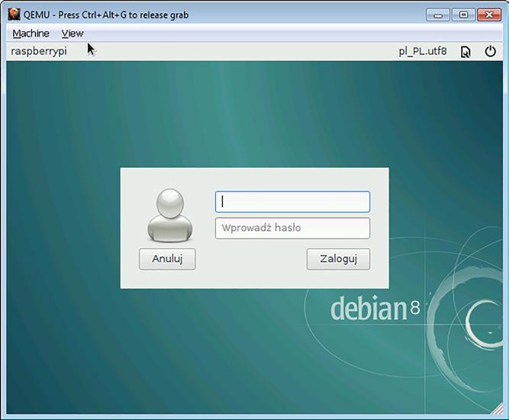Click the power icon in top panel
The width and height of the screenshot is (509, 420).
(x=490, y=51)
